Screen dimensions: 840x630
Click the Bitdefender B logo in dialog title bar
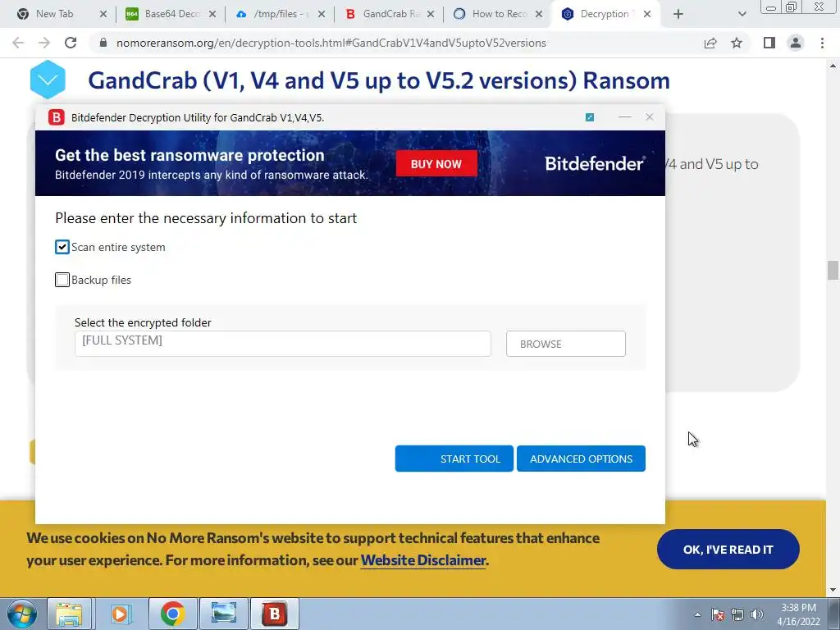point(57,117)
